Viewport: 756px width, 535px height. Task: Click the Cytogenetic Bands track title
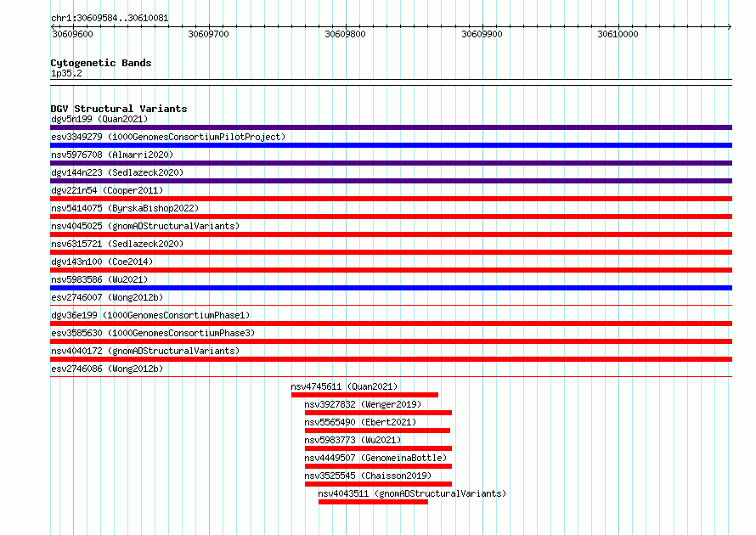[x=101, y=63]
